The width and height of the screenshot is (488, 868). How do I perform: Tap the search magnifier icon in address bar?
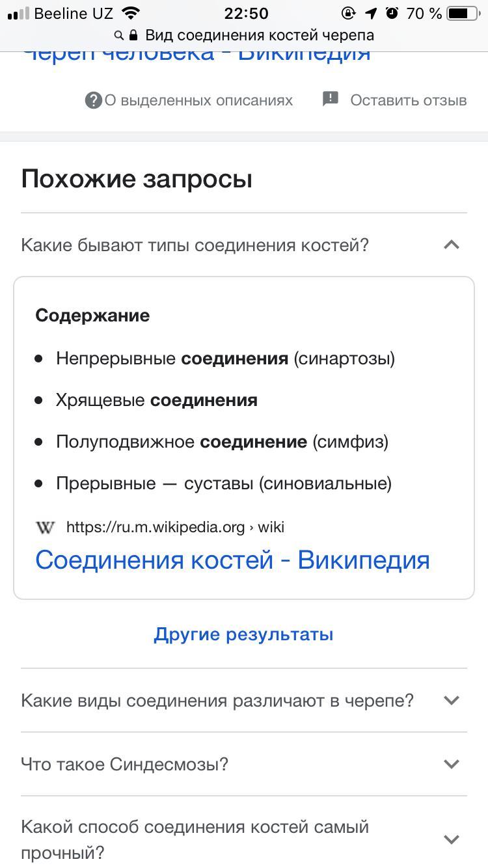tap(118, 35)
